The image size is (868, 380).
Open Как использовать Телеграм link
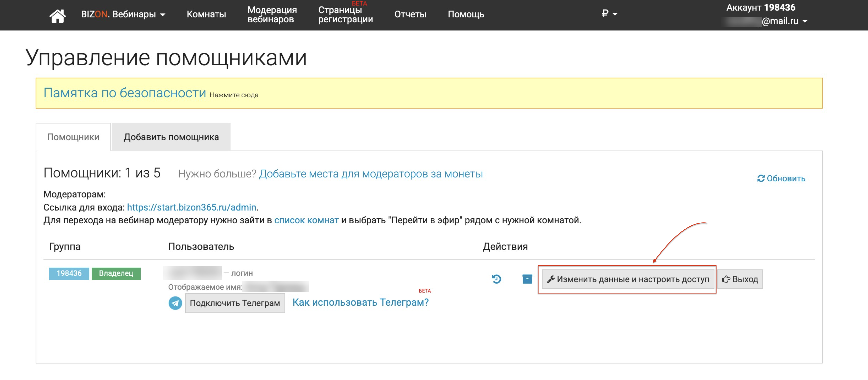[360, 302]
